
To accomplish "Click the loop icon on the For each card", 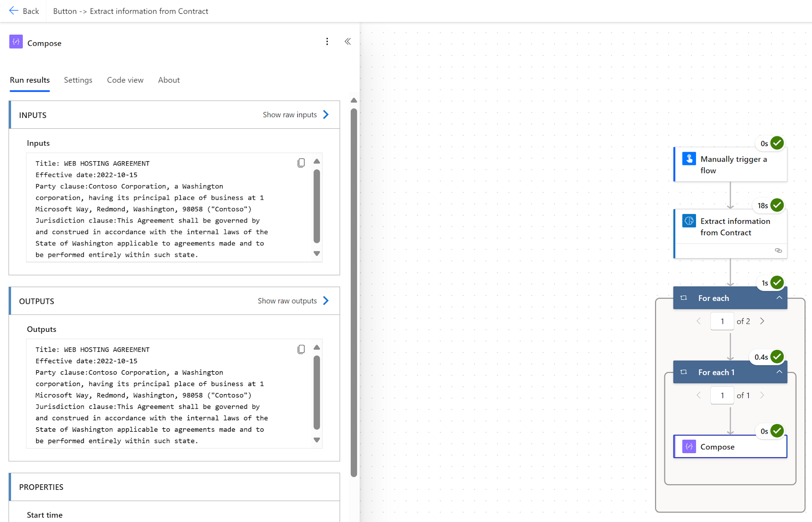I will pos(684,298).
